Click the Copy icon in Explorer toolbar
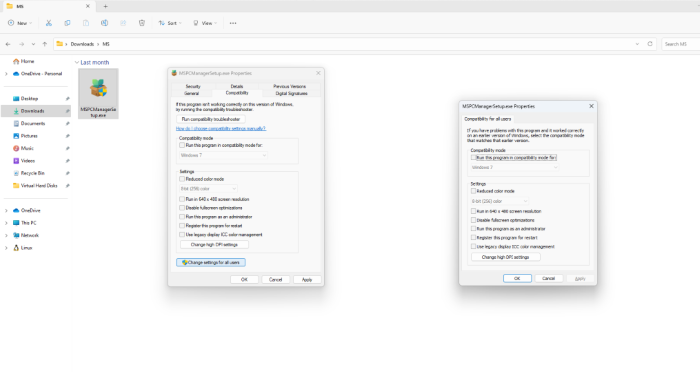The width and height of the screenshot is (700, 372). (x=67, y=23)
